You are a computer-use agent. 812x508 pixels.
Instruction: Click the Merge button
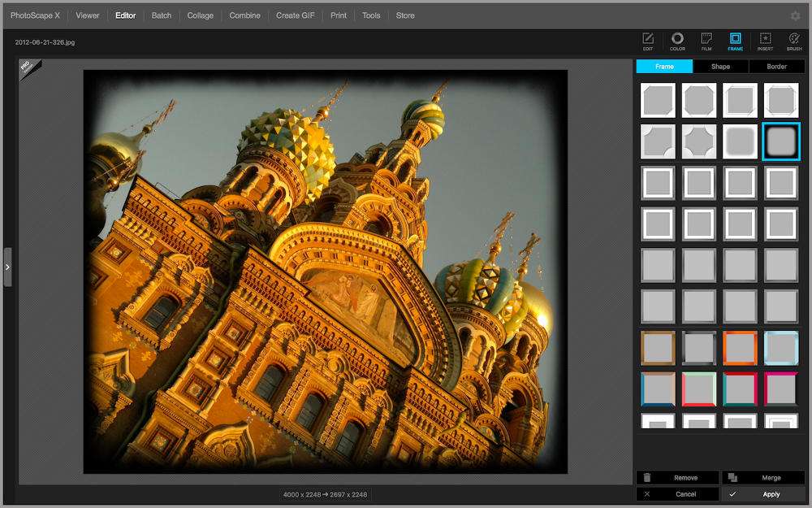tap(762, 478)
